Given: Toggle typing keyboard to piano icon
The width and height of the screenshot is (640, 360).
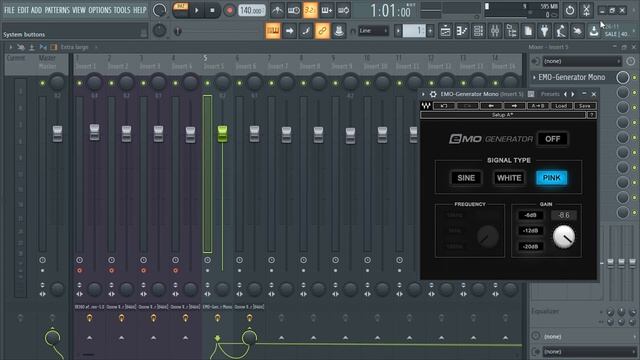Looking at the screenshot, I should [x=273, y=31].
